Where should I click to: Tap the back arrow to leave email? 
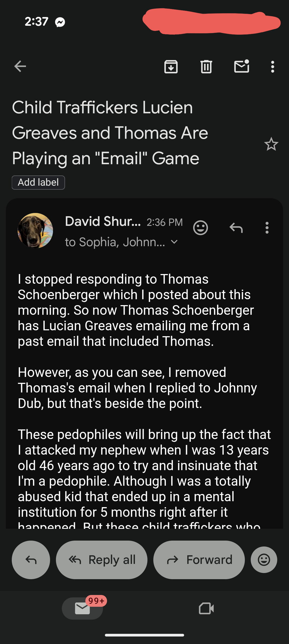pyautogui.click(x=20, y=66)
